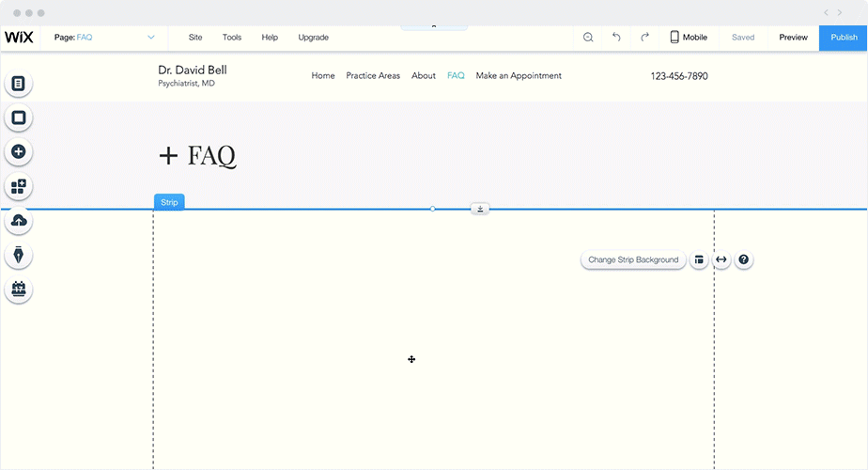The image size is (868, 470).
Task: Click the Practice Areas navigation link
Action: click(373, 75)
